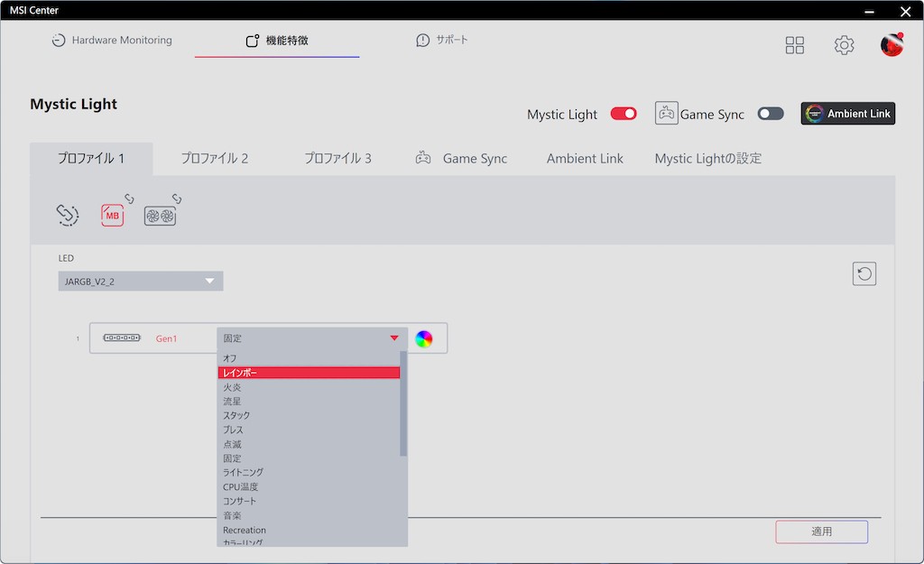Select the graphics card device icon
Screen dimensions: 924x564
click(x=161, y=216)
